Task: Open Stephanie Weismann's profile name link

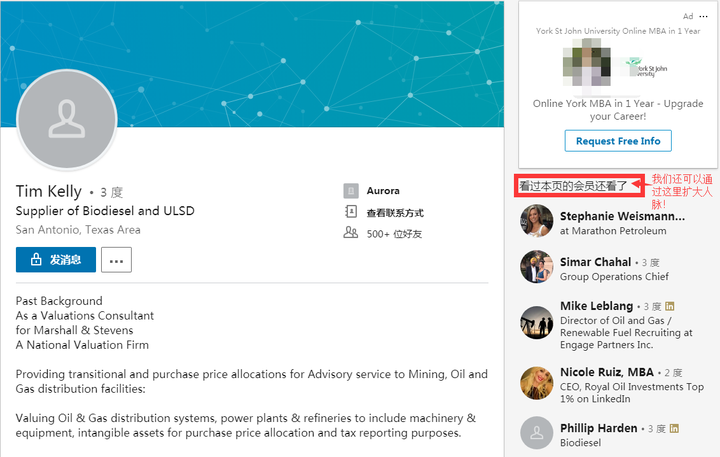Action: tap(622, 216)
